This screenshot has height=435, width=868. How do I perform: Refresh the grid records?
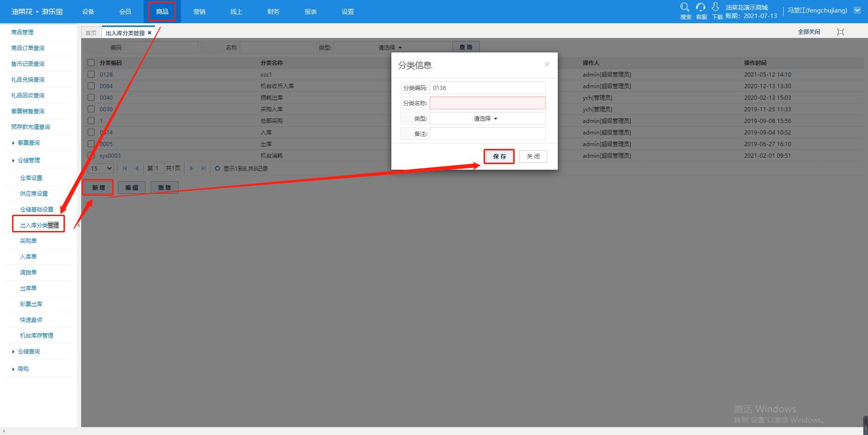point(217,168)
